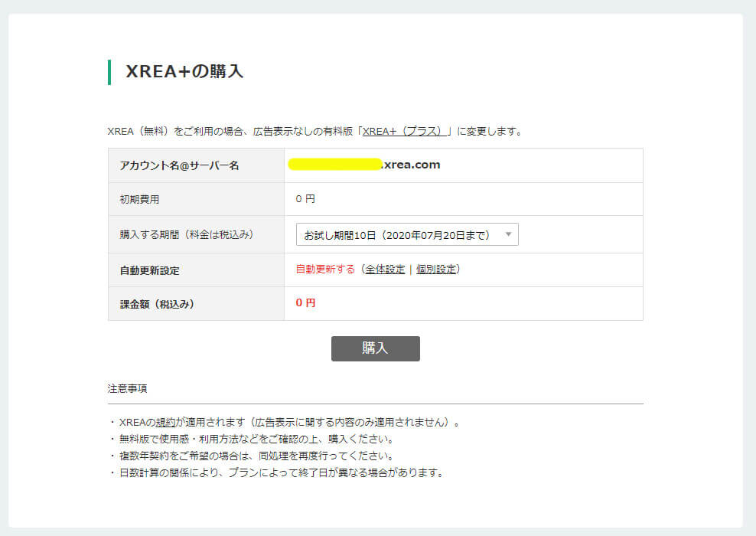The height and width of the screenshot is (536, 756).
Task: Open the purchase period dropdown
Action: coord(407,234)
